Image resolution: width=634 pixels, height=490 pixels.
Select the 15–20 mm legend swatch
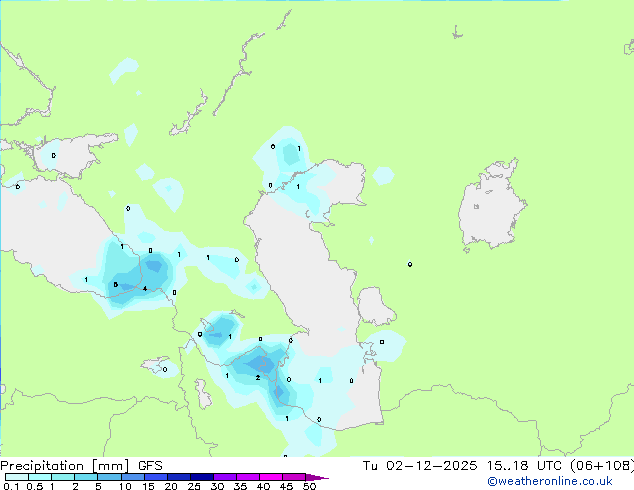coord(155,477)
